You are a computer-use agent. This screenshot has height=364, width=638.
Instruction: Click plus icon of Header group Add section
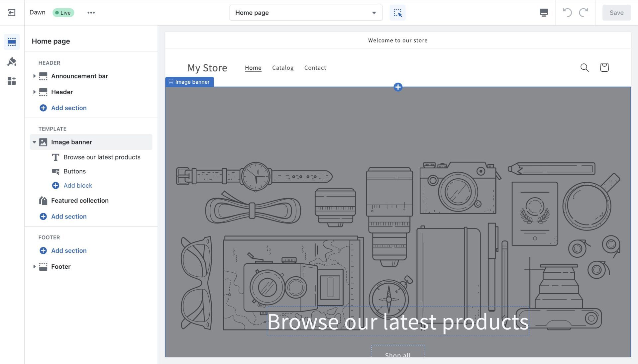click(43, 108)
